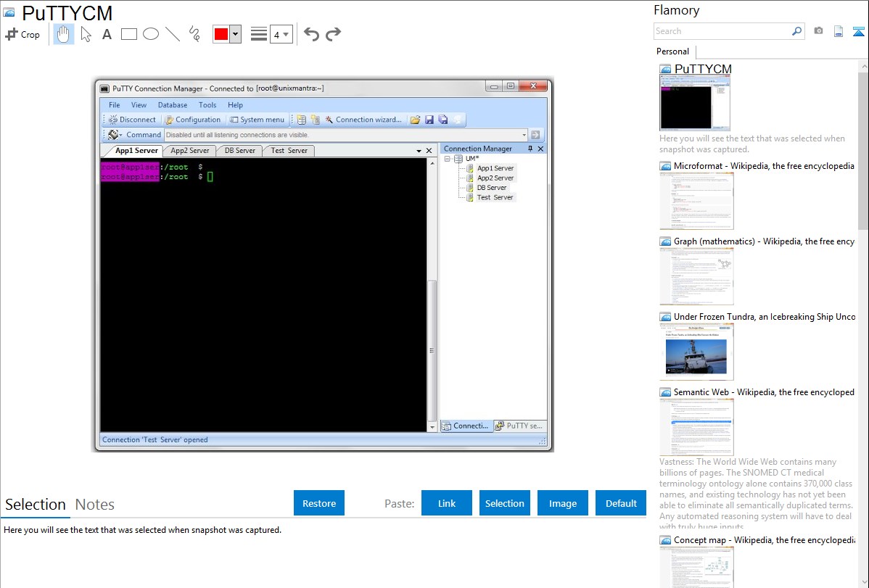Click the Flamory app icon beside PuTTYCM title
The image size is (869, 588).
(x=9, y=12)
